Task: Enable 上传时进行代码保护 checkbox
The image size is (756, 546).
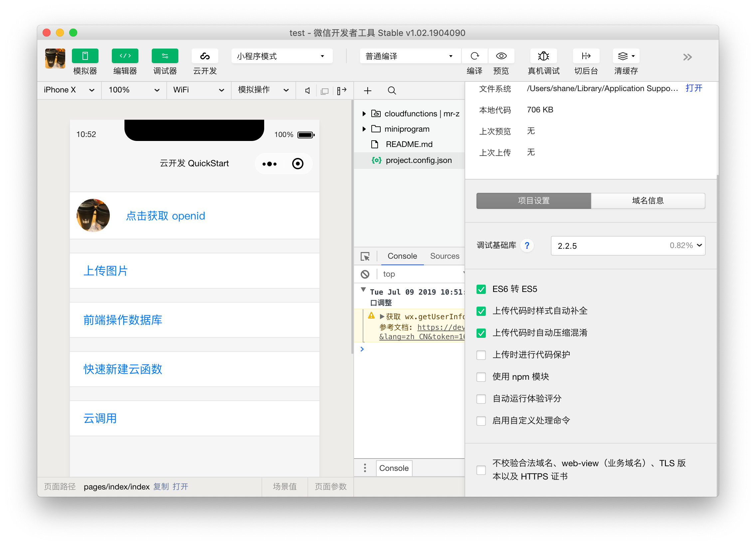Action: pos(481,355)
